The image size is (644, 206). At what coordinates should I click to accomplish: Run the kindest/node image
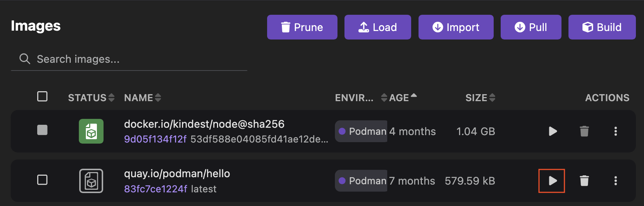tap(553, 131)
